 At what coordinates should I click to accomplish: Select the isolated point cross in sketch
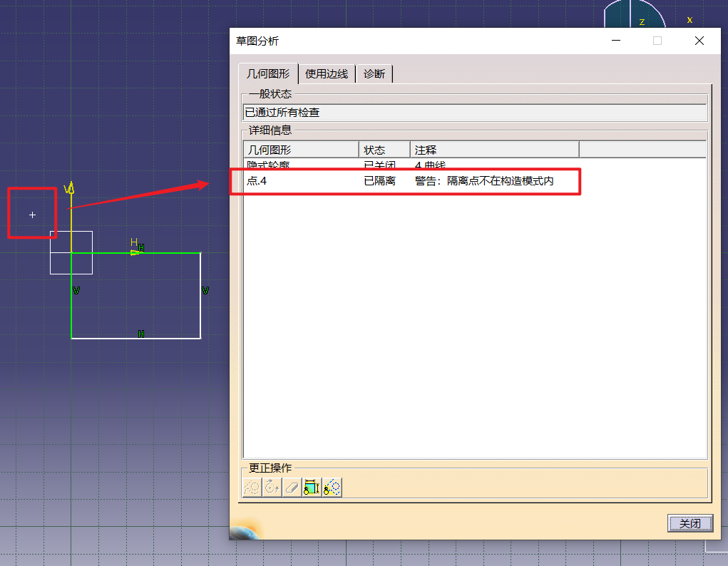[x=32, y=215]
